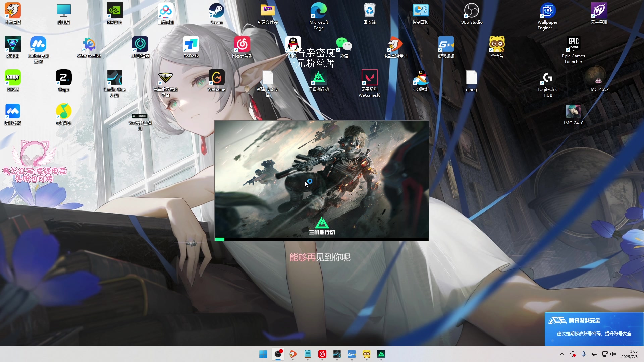Launch the 三角洲行动 desktop shortcut
Image resolution: width=644 pixels, height=362 pixels.
[319, 80]
